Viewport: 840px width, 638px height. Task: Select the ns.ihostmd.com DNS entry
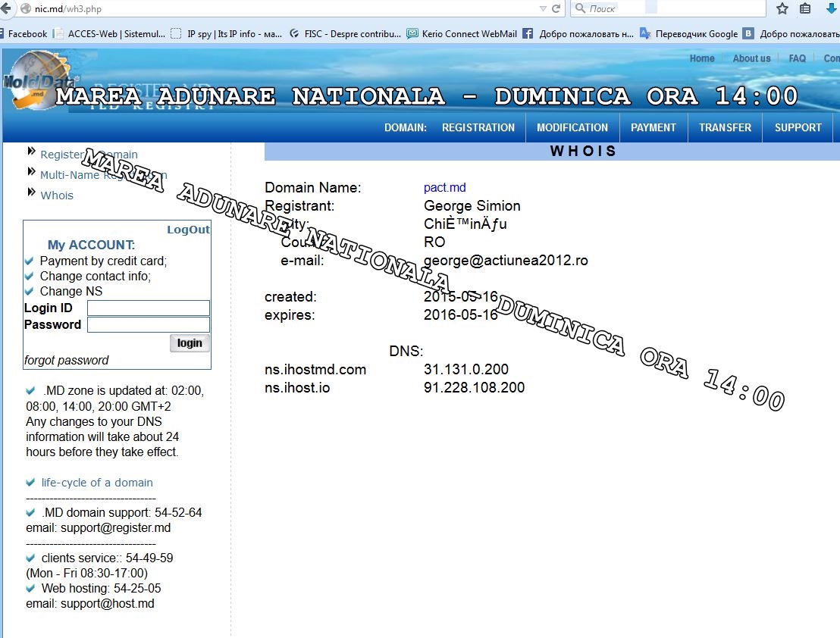(315, 370)
